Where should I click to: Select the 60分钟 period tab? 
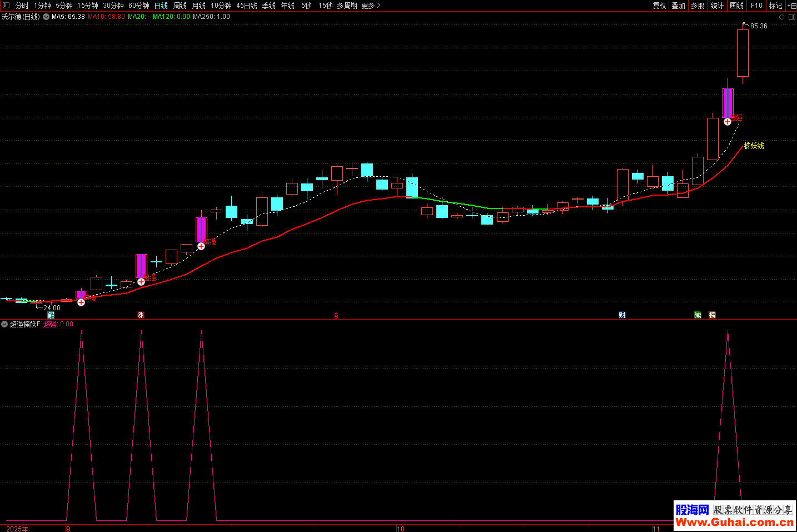click(x=139, y=6)
